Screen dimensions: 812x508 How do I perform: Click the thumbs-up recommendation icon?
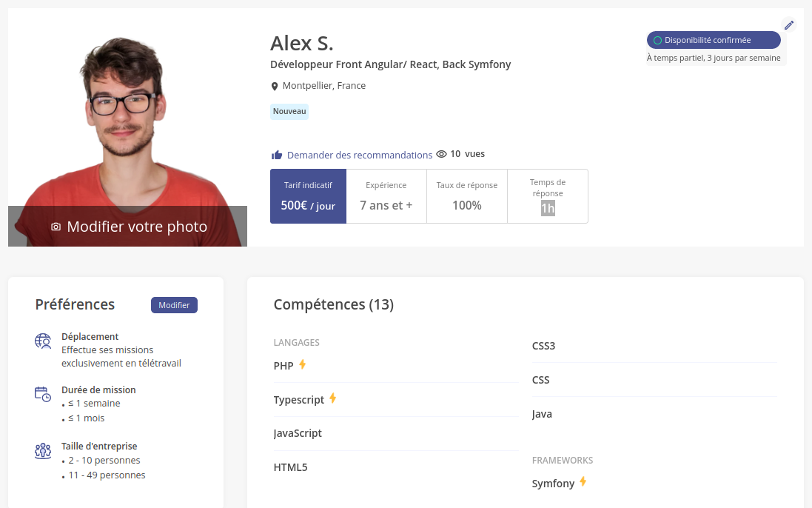click(276, 154)
